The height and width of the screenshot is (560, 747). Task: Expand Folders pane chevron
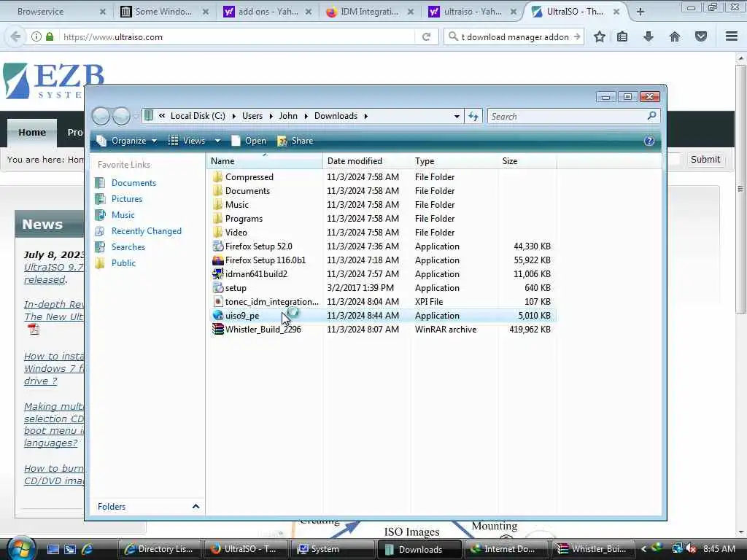tap(196, 506)
